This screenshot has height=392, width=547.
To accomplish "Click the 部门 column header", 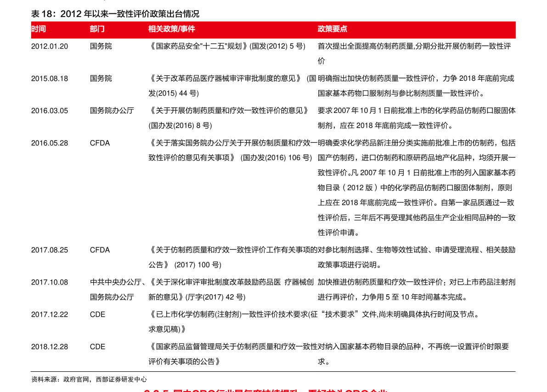I will [97, 29].
